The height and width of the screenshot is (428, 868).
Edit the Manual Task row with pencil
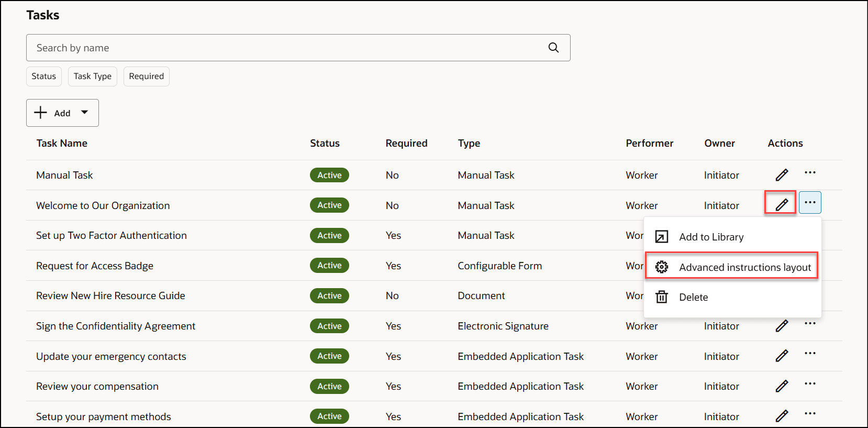[x=782, y=175]
